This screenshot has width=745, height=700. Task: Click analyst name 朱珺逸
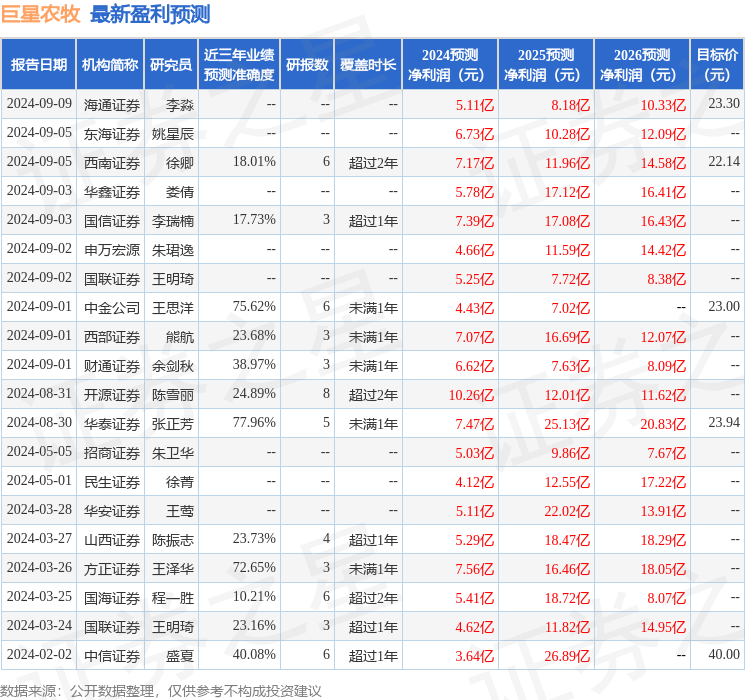pos(173,250)
